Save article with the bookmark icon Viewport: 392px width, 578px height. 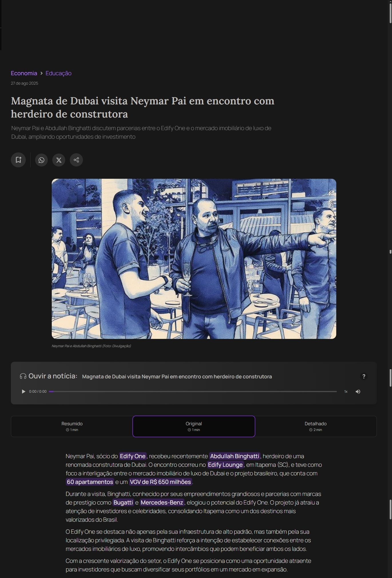pyautogui.click(x=18, y=160)
